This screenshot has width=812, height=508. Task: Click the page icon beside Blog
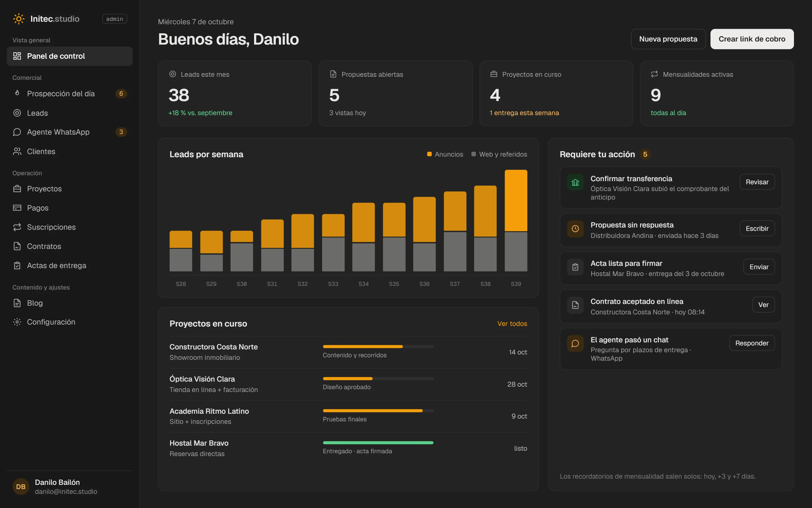[17, 303]
